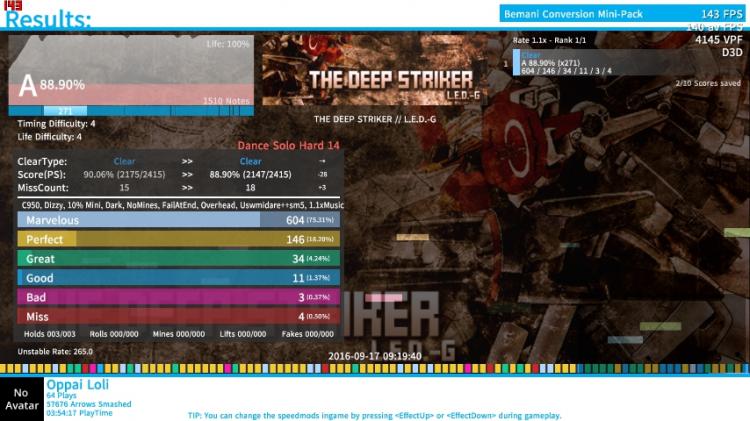
Task: Click the date 2016-09-17 09:19:40
Action: tap(375, 356)
